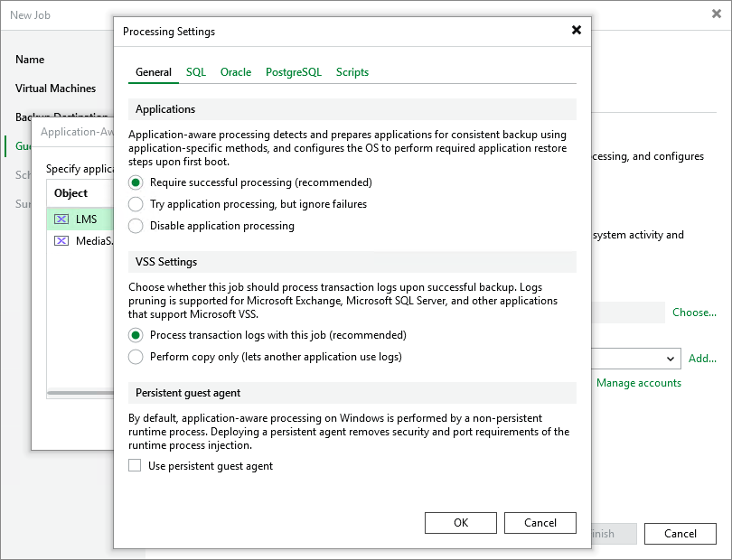Image resolution: width=732 pixels, height=560 pixels.
Task: Close the Processing Settings dialog
Action: point(576,29)
